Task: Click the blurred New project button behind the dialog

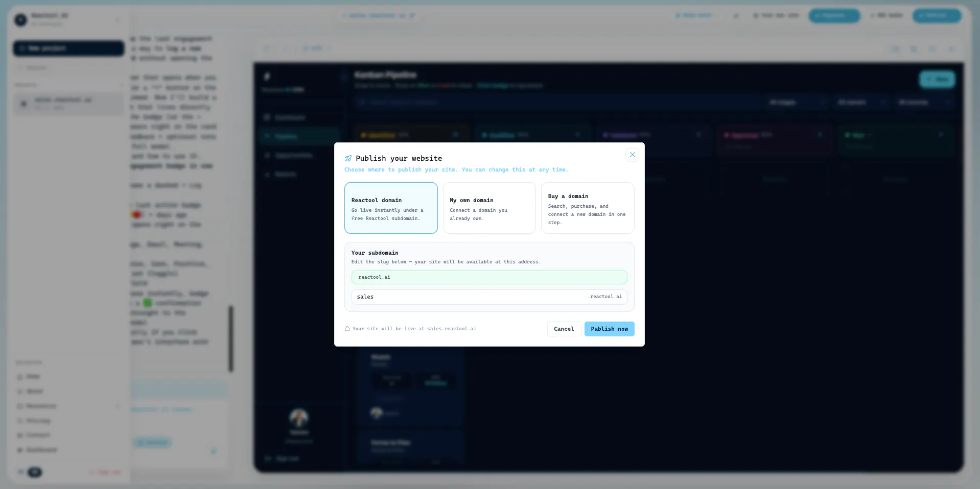Action: 68,48
